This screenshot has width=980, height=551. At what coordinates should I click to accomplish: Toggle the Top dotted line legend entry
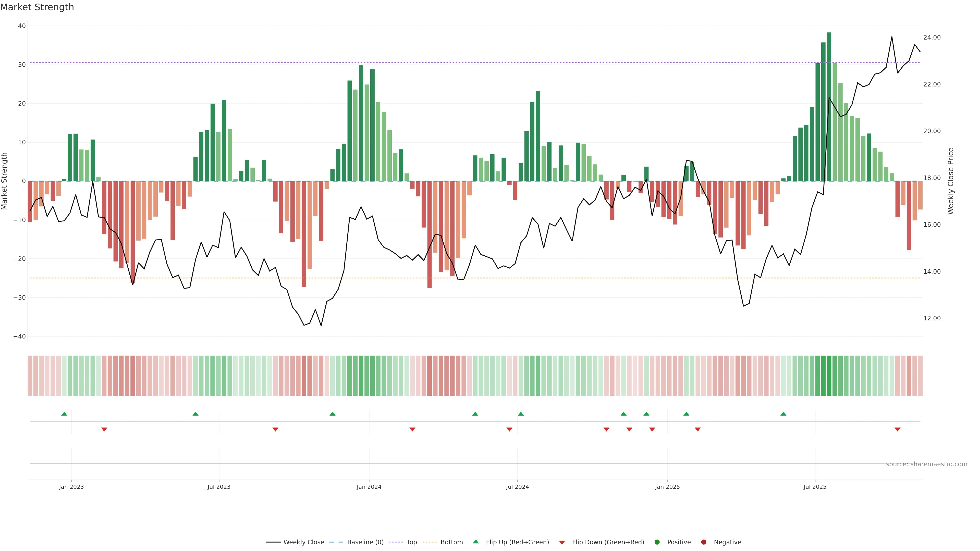pos(411,542)
